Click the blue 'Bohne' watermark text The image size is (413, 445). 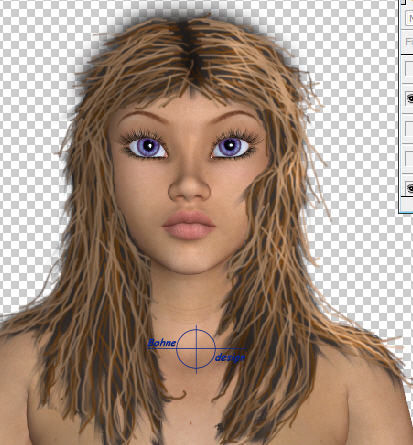pos(162,343)
